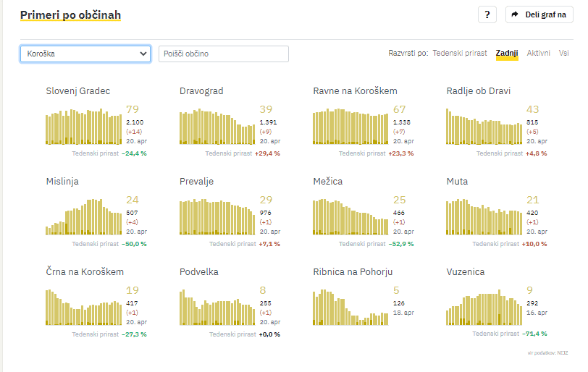Sort by Tedenski prirast
Viewport: 588px width, 372px height.
point(460,54)
